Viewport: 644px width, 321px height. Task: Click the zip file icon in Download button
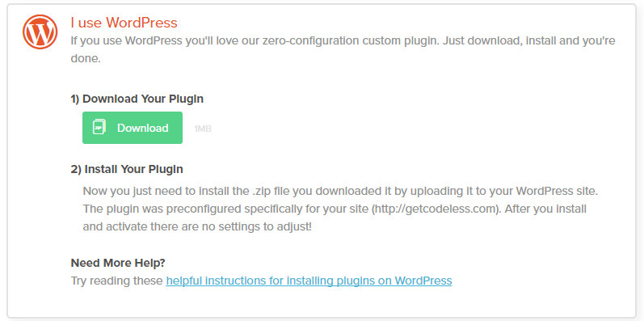click(x=99, y=127)
